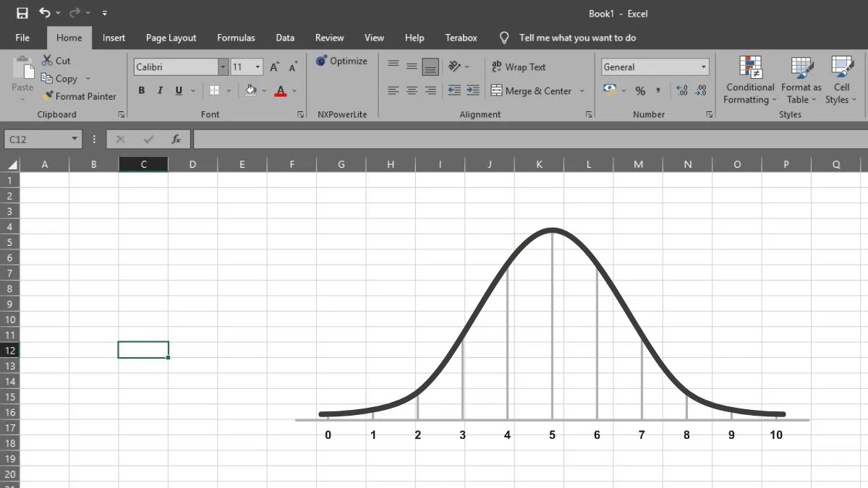Toggle bold formatting
The image size is (868, 488).
(x=142, y=90)
